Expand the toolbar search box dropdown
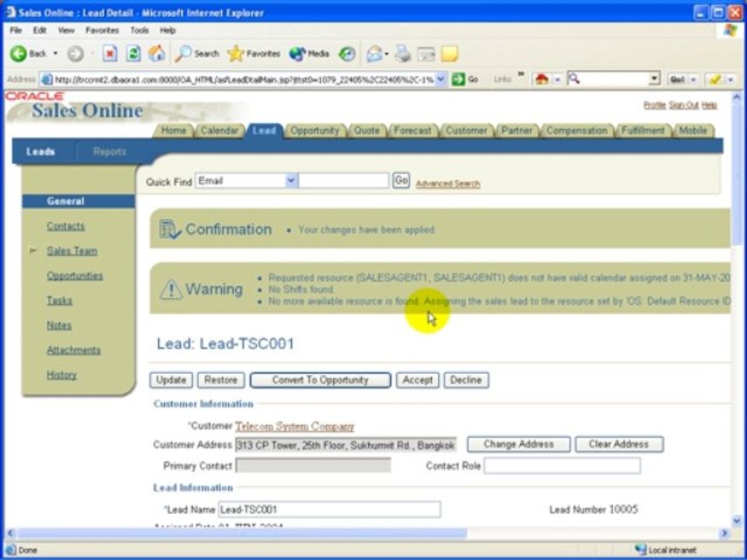This screenshot has width=747, height=560. tap(654, 79)
